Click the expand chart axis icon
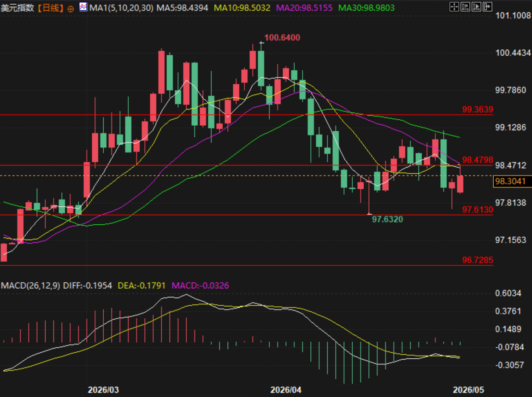 click(476, 6)
